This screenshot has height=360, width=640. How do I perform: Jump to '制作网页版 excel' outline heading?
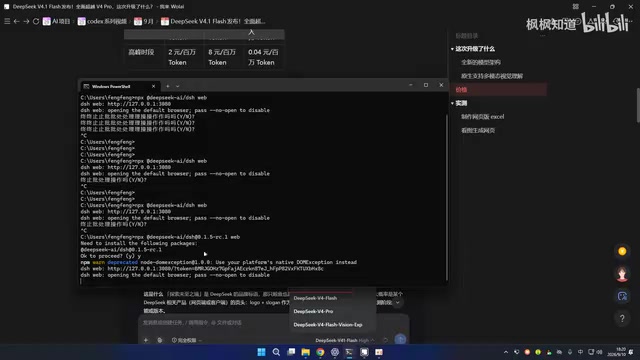(482, 117)
